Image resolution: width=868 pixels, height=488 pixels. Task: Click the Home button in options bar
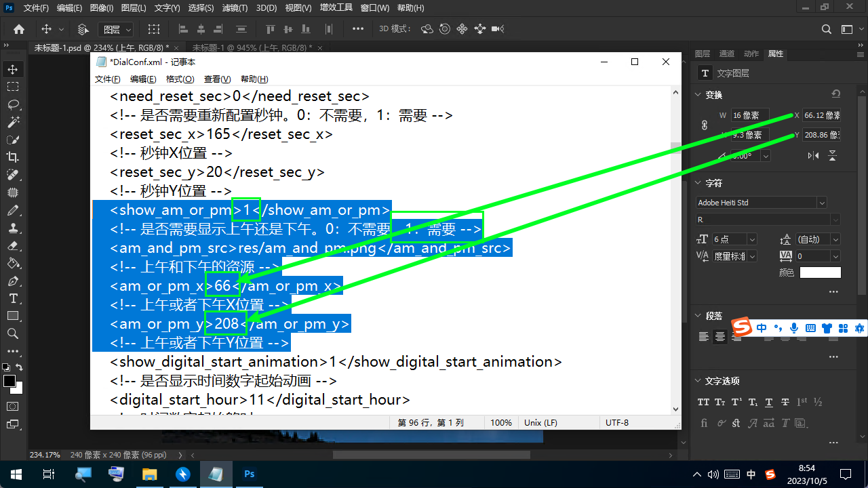[x=19, y=29]
